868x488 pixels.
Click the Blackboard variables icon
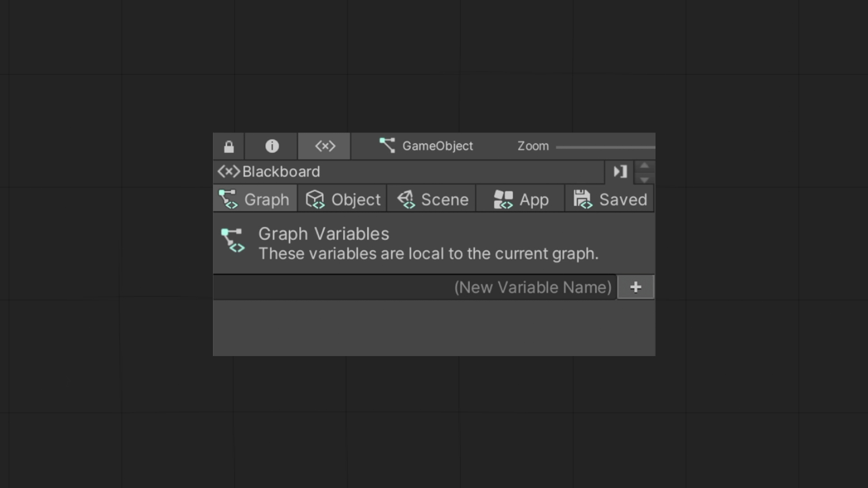pyautogui.click(x=228, y=172)
